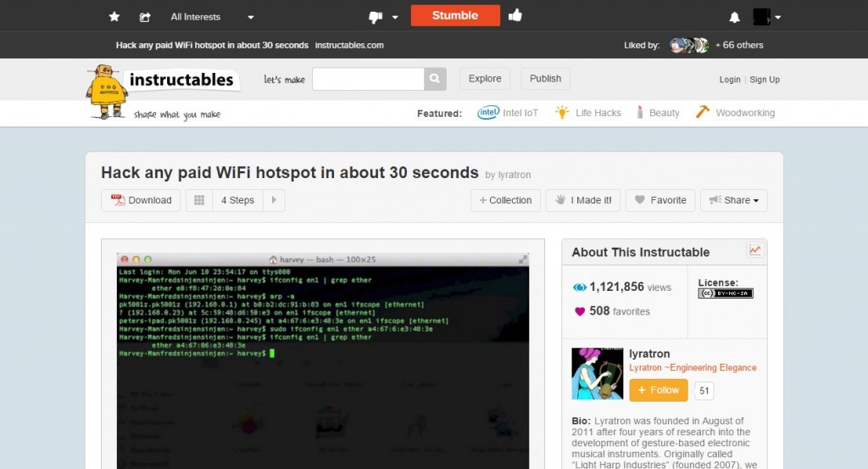Click the '508 favorites' text
Viewport: 868px width, 469px height.
[x=620, y=311]
